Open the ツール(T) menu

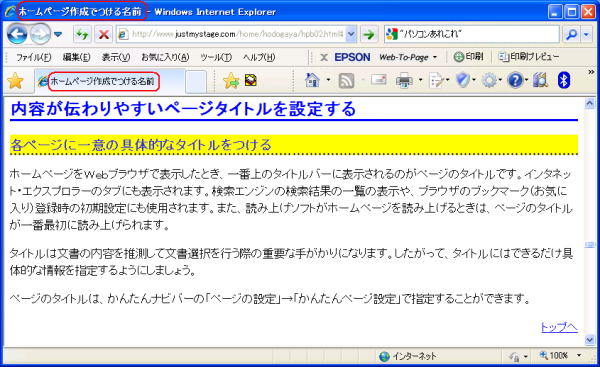(x=216, y=57)
